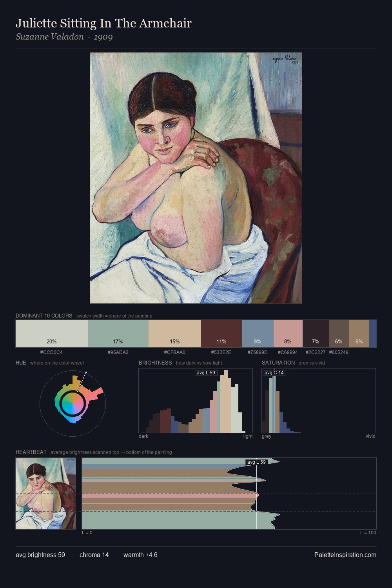Click the 'vivid' axis label of saturation chart
Viewport: 392px width, 588px height.
pos(370,436)
